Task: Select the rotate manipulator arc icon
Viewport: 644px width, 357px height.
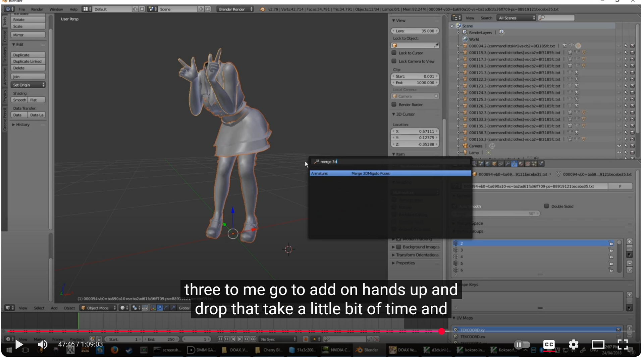Action: click(166, 308)
